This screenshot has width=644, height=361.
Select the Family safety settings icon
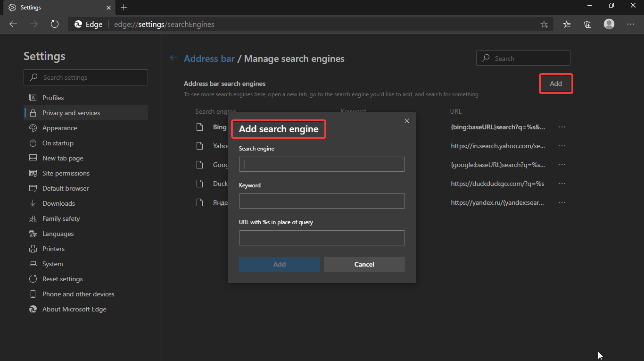pyautogui.click(x=33, y=218)
